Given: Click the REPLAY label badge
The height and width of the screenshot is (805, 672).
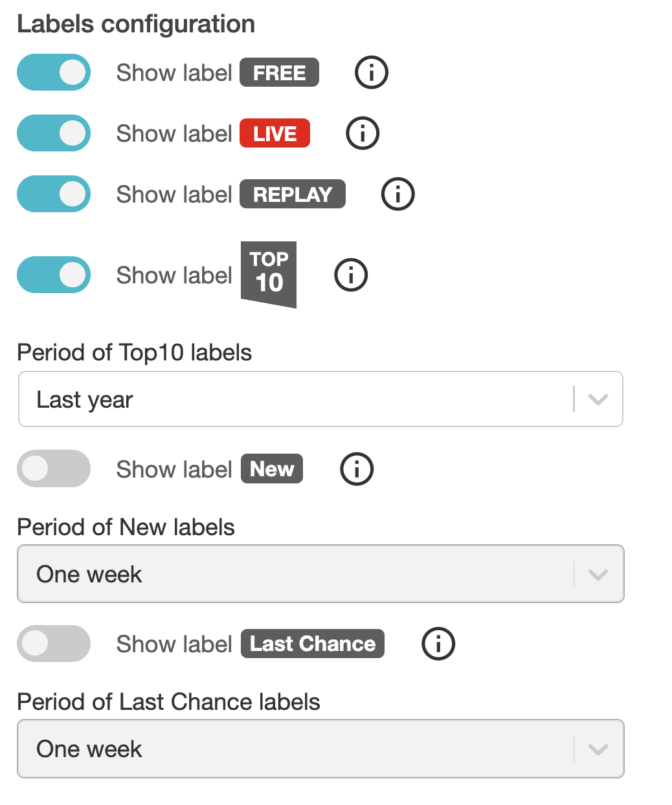Looking at the screenshot, I should [293, 194].
